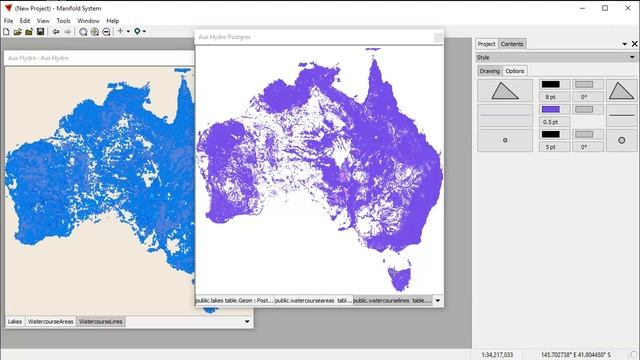Click the black point stroke color swatch
Screen dimensions: 640x360
coord(550,134)
